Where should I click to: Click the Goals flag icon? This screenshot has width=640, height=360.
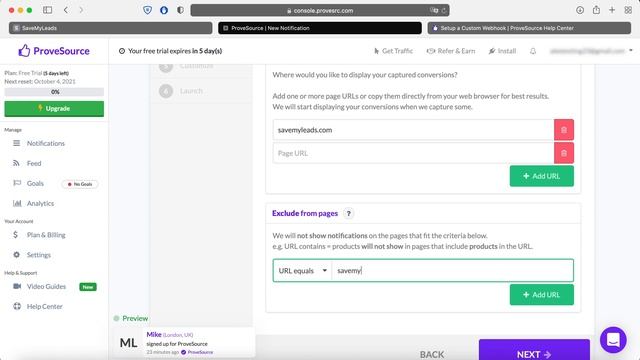[x=17, y=183]
